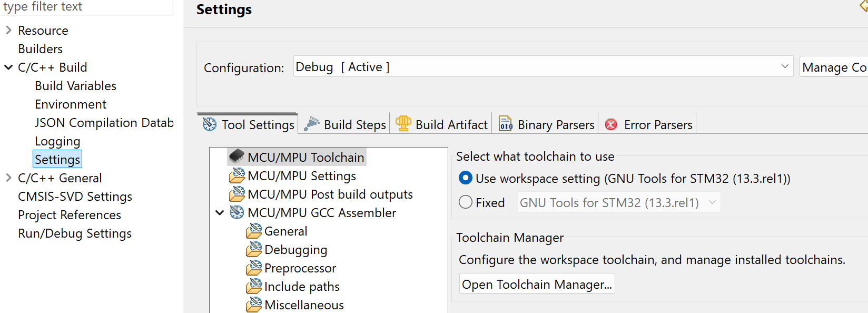Click the MCU/MPU Settings folder icon

click(237, 175)
